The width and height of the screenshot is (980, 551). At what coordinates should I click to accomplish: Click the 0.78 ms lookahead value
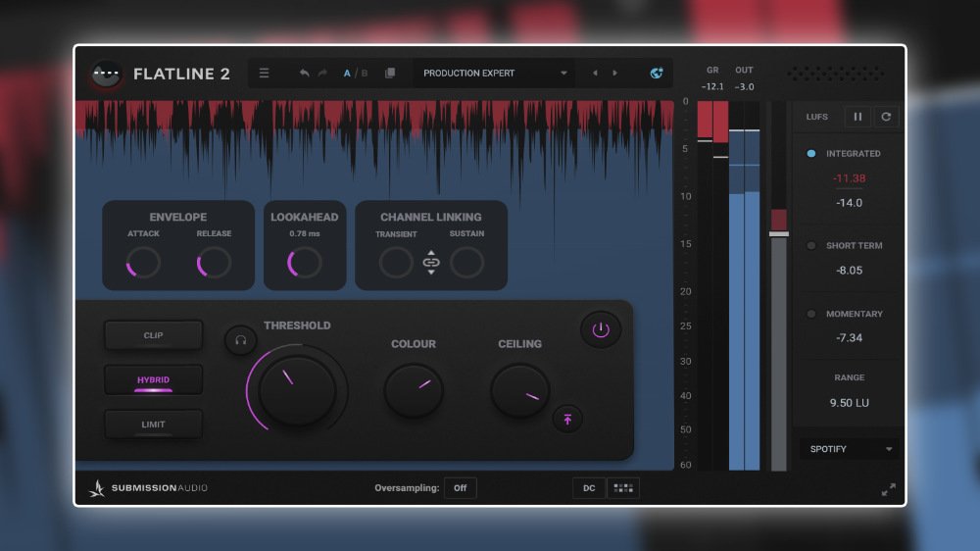pyautogui.click(x=305, y=234)
